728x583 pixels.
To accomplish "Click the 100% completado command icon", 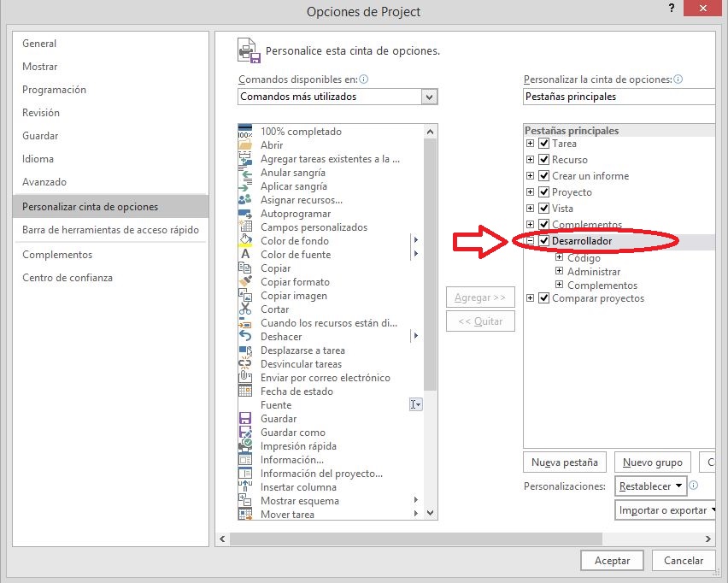I will click(244, 132).
